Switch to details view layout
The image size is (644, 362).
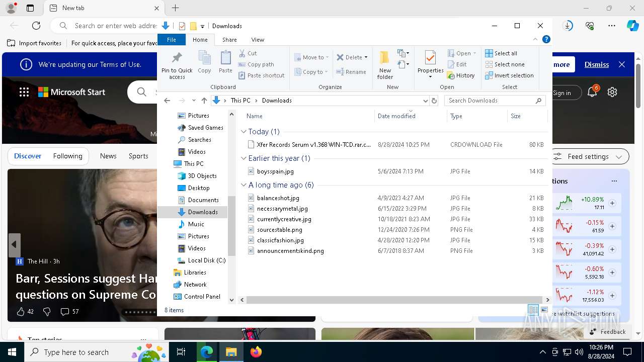point(533,310)
